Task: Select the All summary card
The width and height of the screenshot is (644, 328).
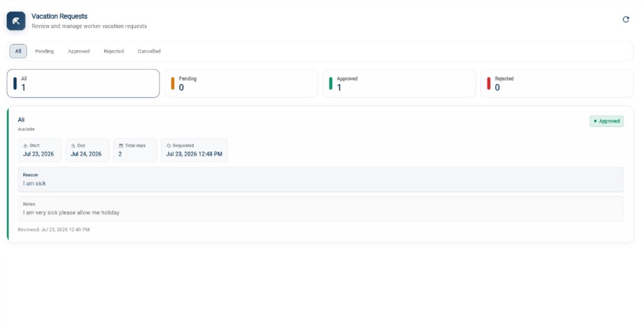Action: pos(83,83)
